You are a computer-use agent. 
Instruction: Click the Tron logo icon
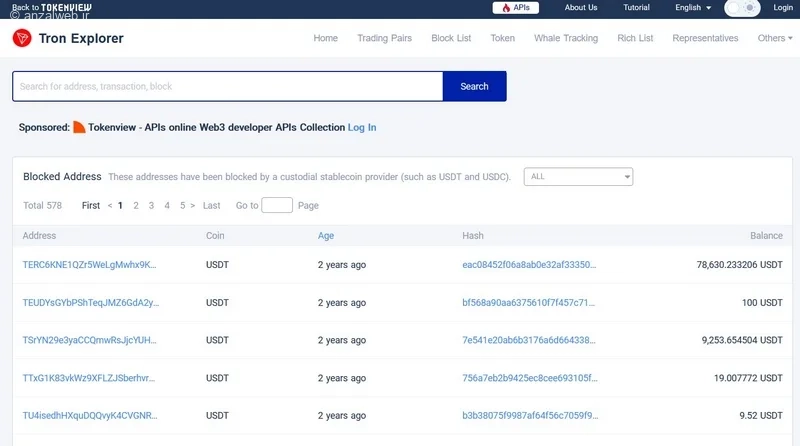(x=22, y=38)
